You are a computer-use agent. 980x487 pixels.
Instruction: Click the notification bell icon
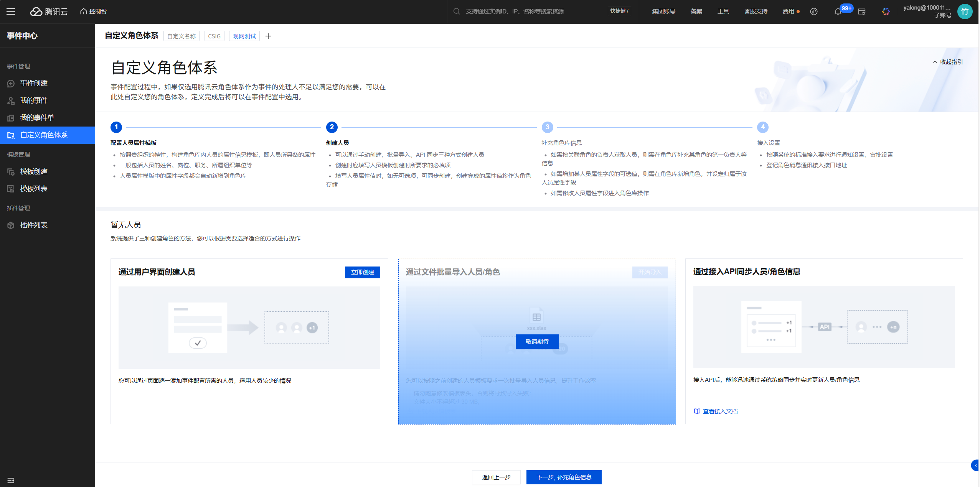(838, 12)
